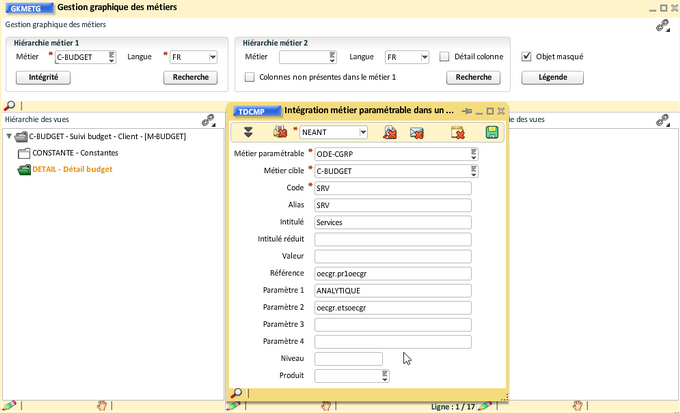Screen dimensions: 680x413
Task: Click the double-chevron expand icon in dialog toolbar
Action: pos(248,132)
